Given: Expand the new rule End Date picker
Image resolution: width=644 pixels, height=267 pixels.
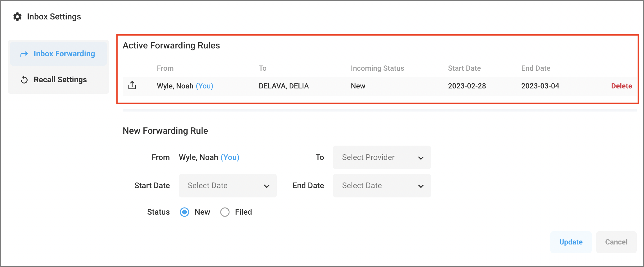Looking at the screenshot, I should tap(382, 186).
